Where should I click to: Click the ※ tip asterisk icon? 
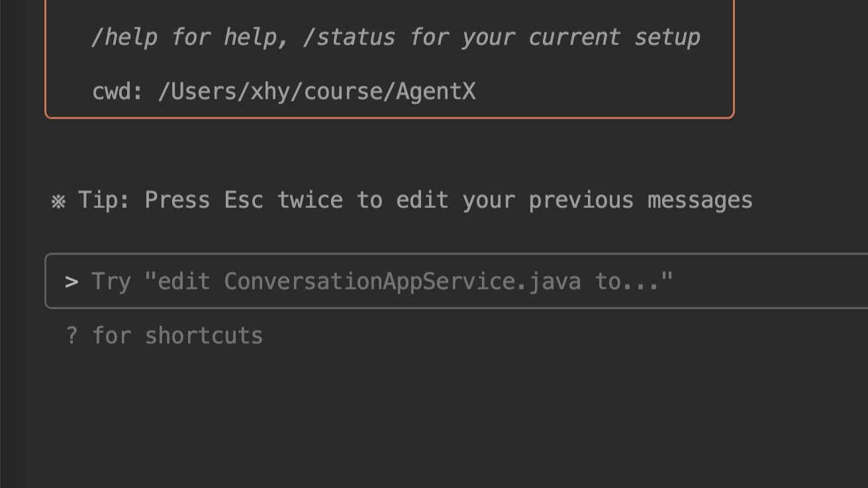pos(58,201)
